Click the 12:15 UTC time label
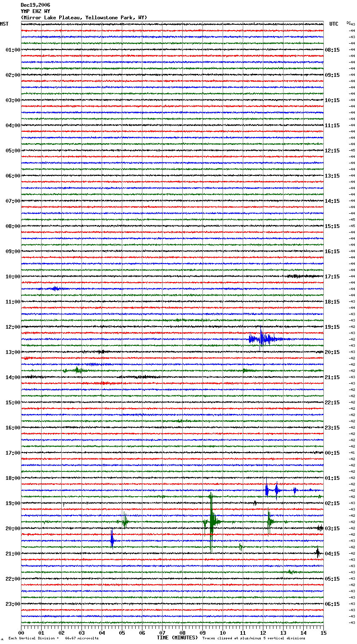The height and width of the screenshot is (644, 357). [x=332, y=151]
